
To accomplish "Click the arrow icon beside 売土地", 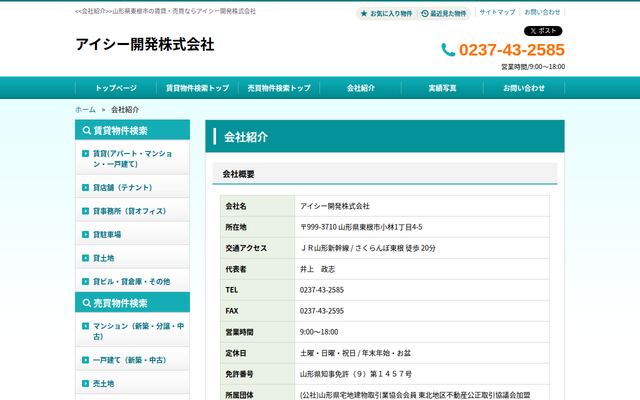I will coord(85,384).
